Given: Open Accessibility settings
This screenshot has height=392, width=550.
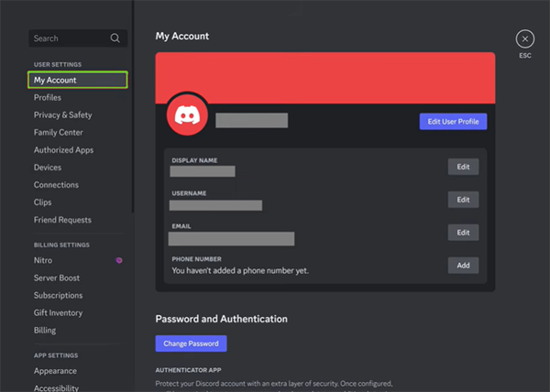Looking at the screenshot, I should tap(56, 387).
